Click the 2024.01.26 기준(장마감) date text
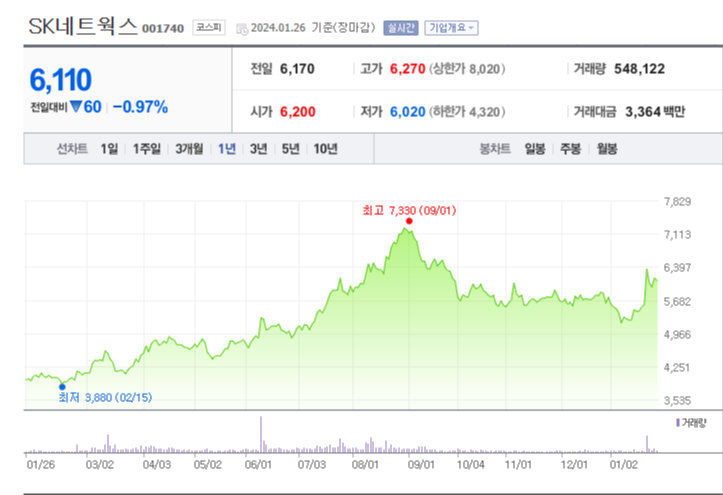 coord(313,28)
